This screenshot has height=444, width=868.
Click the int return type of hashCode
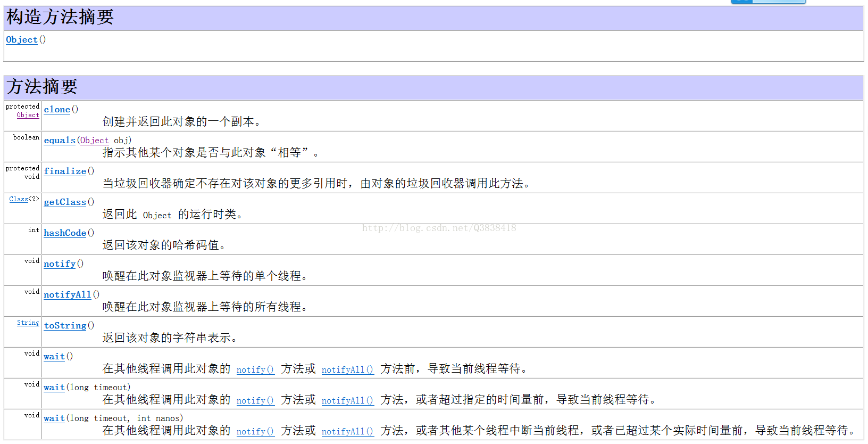34,230
